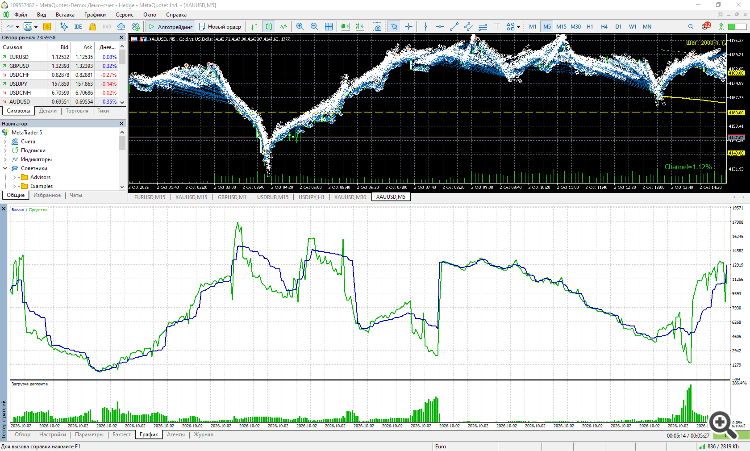Open the Вид menu
The height and width of the screenshot is (451, 750).
tap(41, 14)
